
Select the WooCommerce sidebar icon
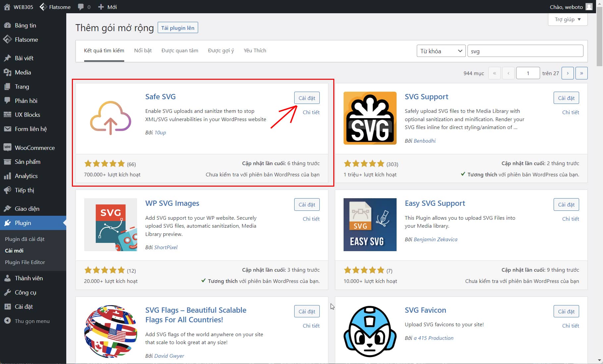[x=7, y=148]
